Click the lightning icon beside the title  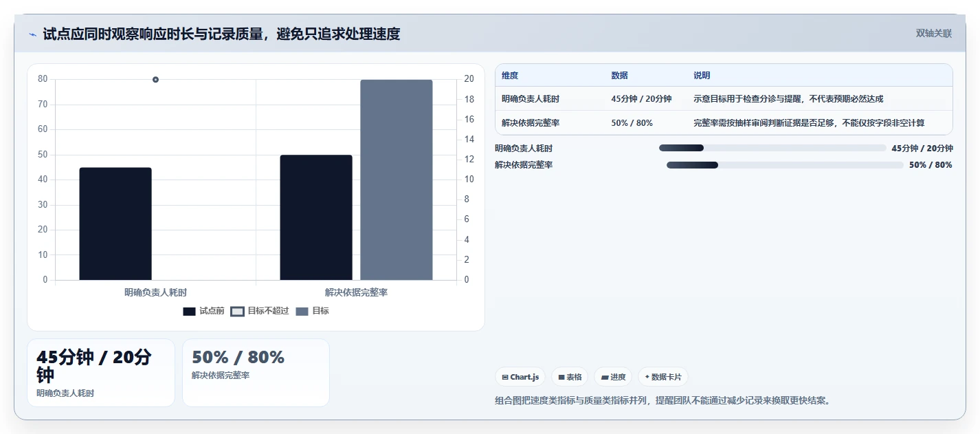pyautogui.click(x=32, y=34)
